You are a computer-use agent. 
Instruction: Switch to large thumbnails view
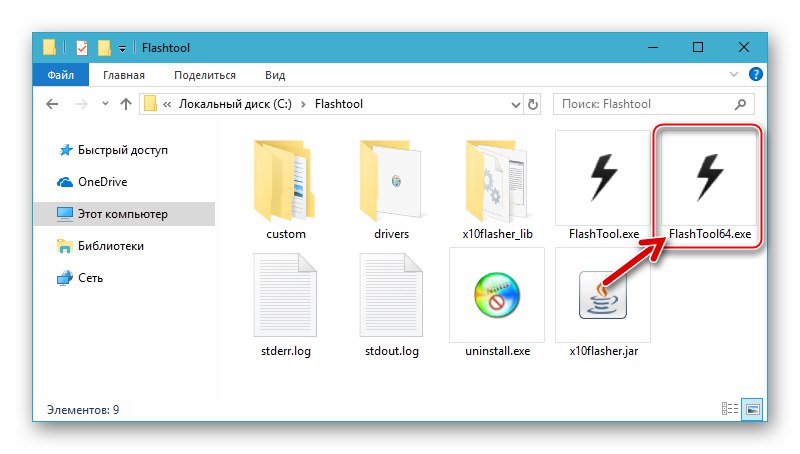(x=753, y=409)
